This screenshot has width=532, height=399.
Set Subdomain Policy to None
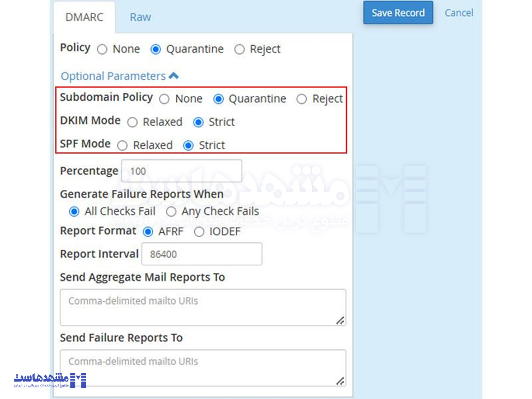point(164,99)
